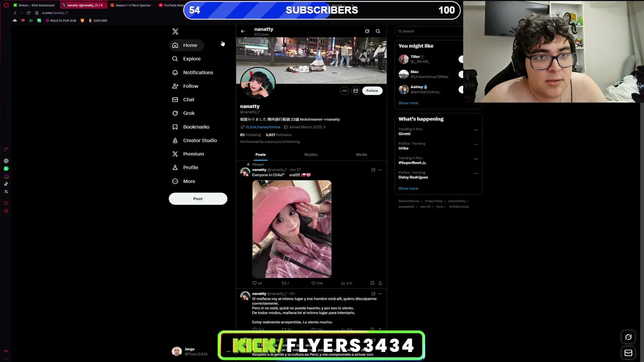Open the Delcy Rodríguez trending topic
Image resolution: width=644 pixels, height=362 pixels.
pyautogui.click(x=413, y=177)
